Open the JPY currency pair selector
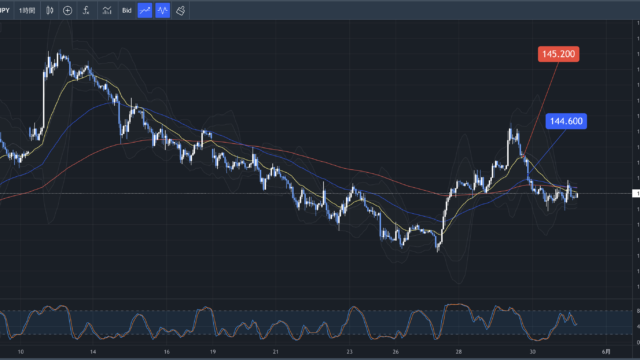 [x=4, y=10]
